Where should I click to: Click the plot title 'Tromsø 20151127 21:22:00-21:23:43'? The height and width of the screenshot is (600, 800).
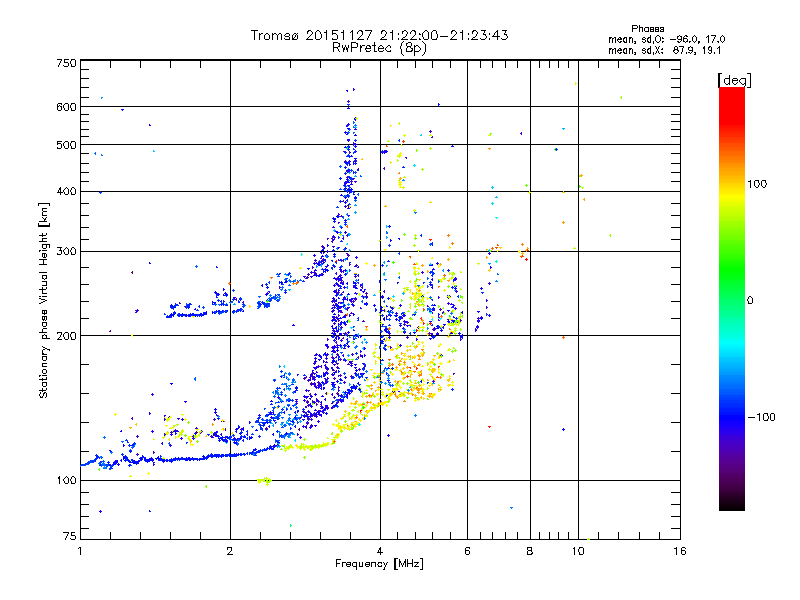click(x=379, y=35)
